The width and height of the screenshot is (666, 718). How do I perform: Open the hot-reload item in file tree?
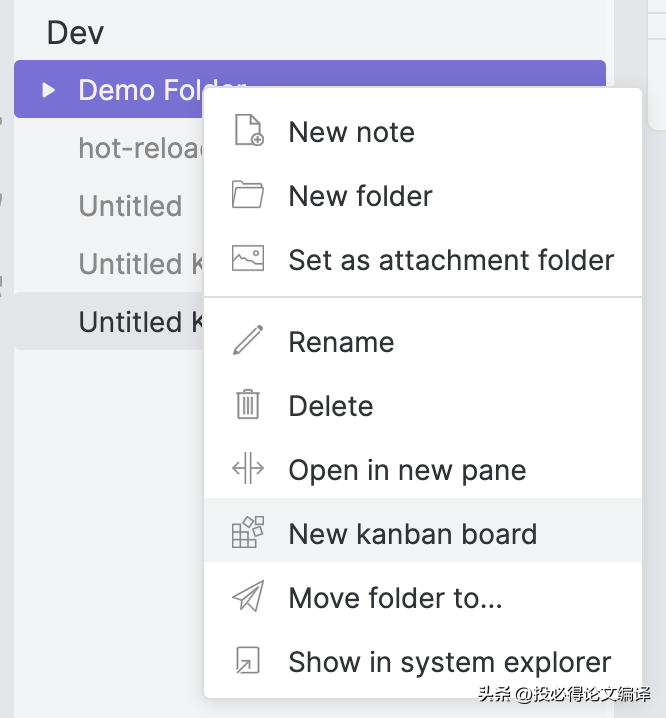pos(141,147)
